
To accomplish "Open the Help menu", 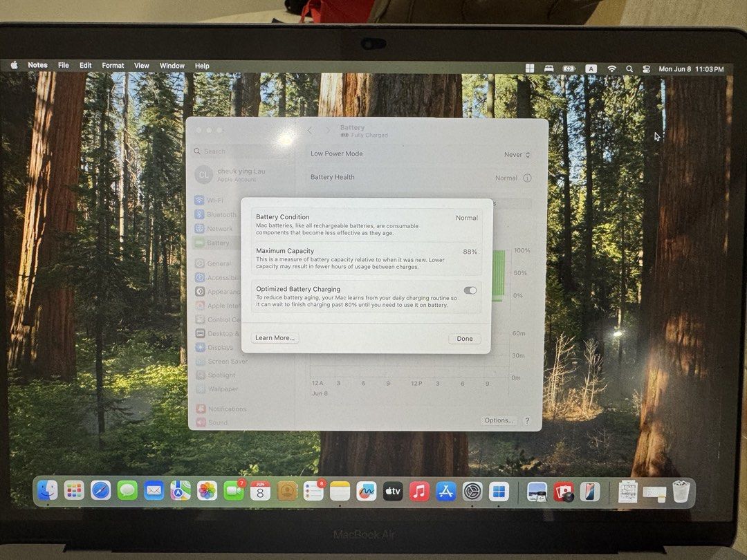I will coord(202,66).
